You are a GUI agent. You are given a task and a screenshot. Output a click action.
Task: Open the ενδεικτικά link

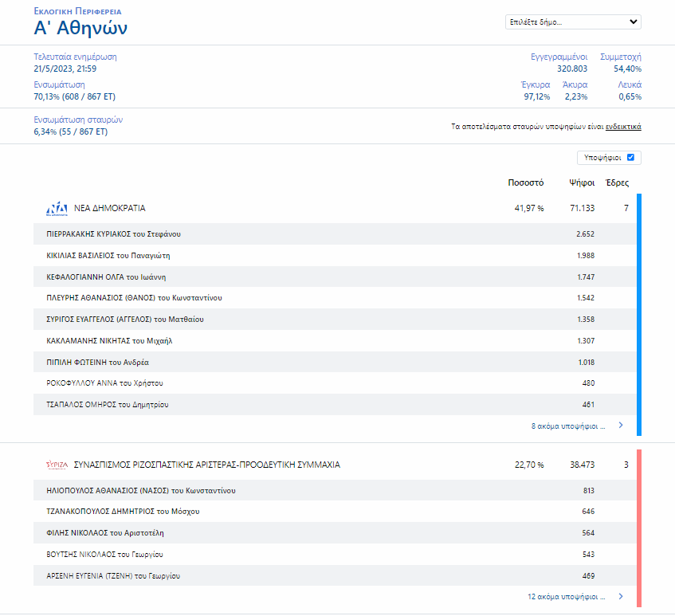623,127
